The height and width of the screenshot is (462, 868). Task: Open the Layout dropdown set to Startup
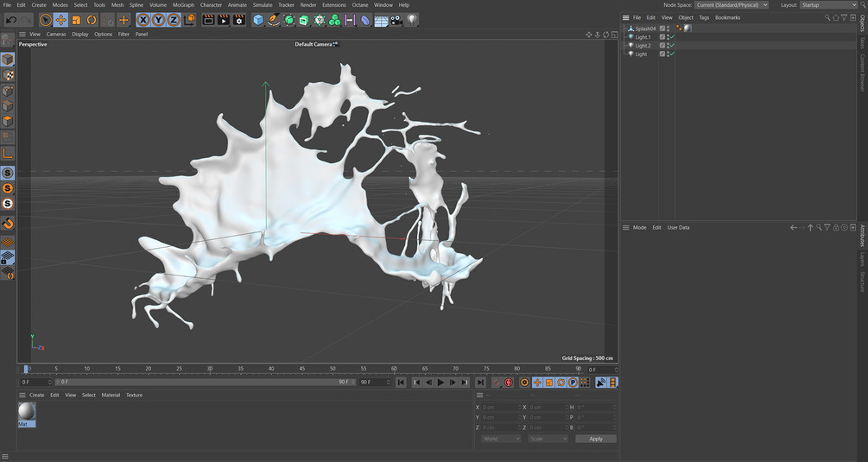827,5
